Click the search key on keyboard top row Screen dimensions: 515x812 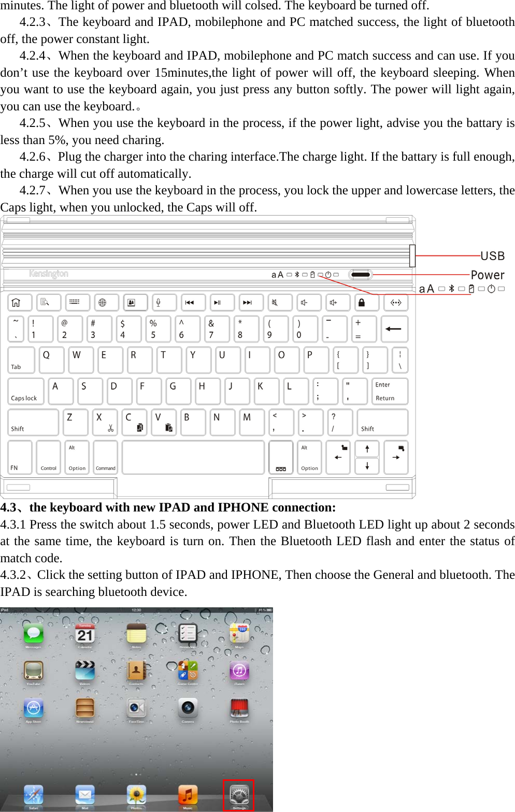click(x=49, y=303)
